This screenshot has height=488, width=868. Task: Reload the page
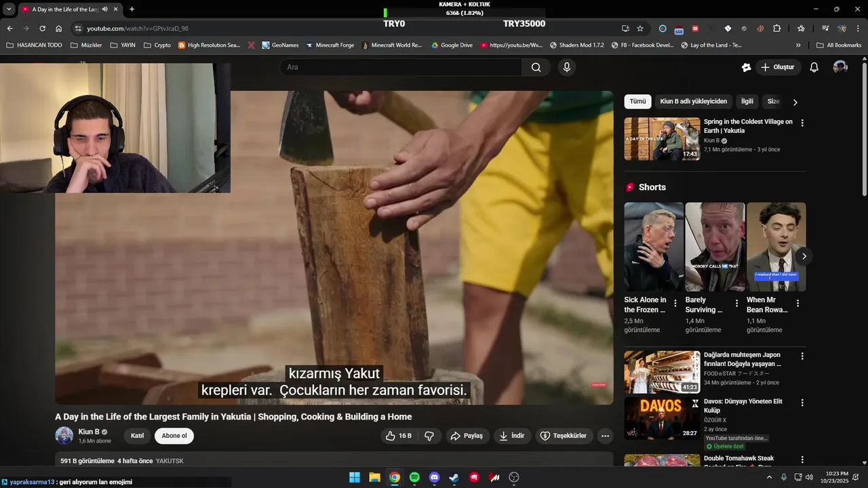point(42,28)
